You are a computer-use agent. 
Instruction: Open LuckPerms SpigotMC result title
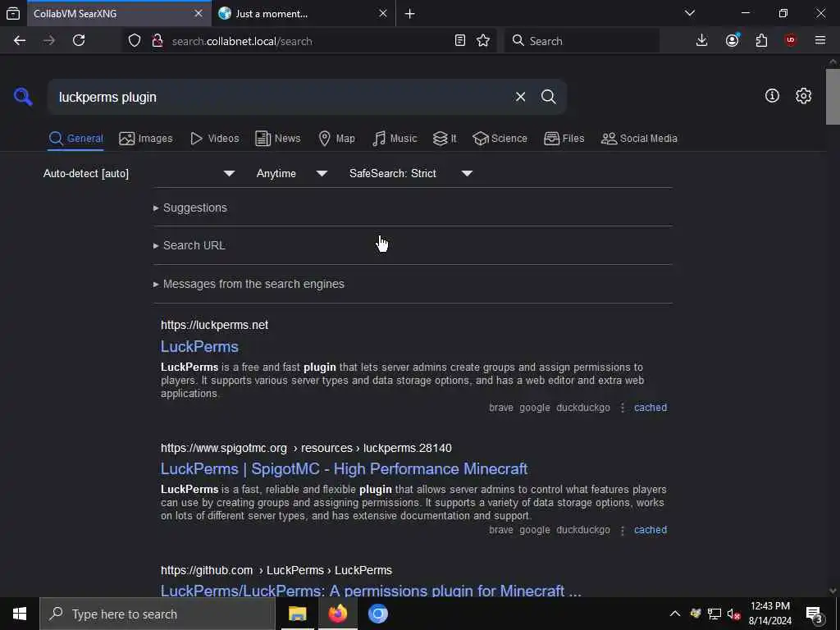[x=344, y=469]
